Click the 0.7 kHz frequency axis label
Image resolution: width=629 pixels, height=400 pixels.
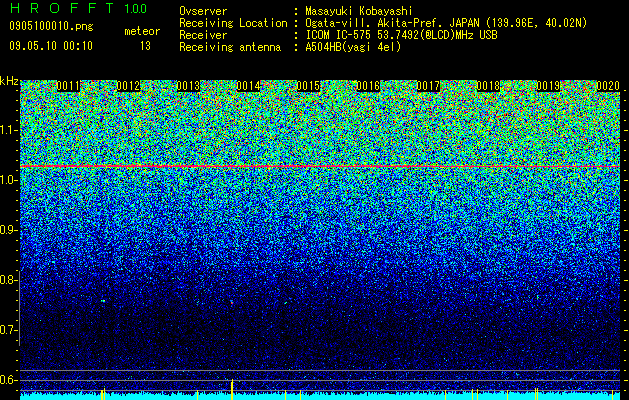[x=8, y=330]
